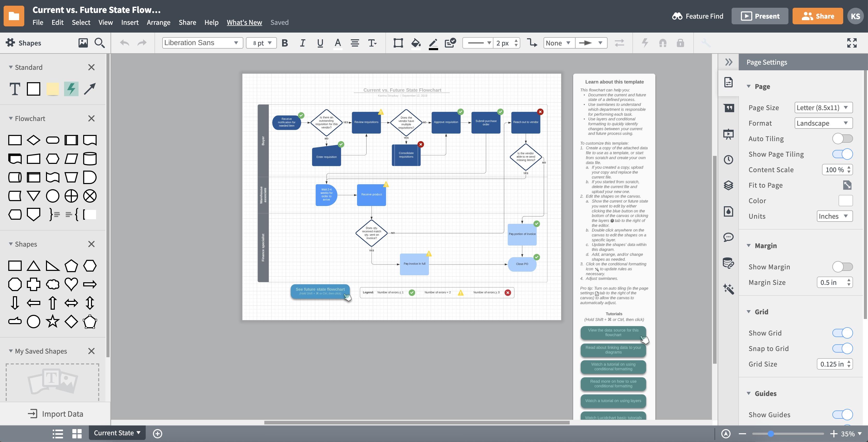Select the undo arrow icon
Screen dimensions: 868x442
[x=123, y=43]
